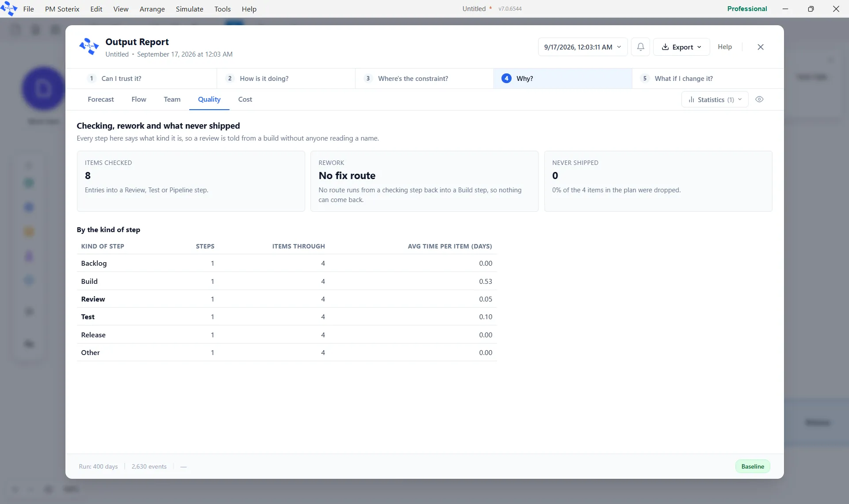Viewport: 849px width, 504px height.
Task: Open the PM Soterix menu
Action: coord(62,9)
